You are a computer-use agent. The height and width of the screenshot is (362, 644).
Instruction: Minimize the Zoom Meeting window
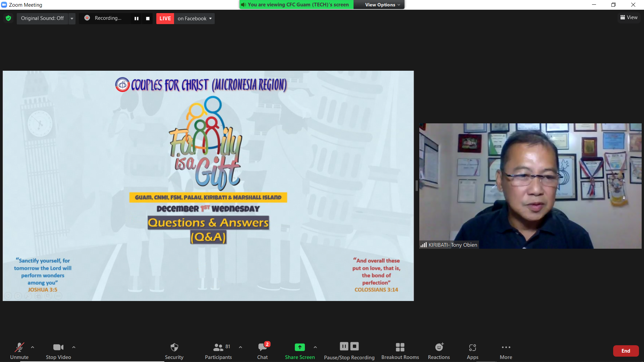click(x=594, y=5)
